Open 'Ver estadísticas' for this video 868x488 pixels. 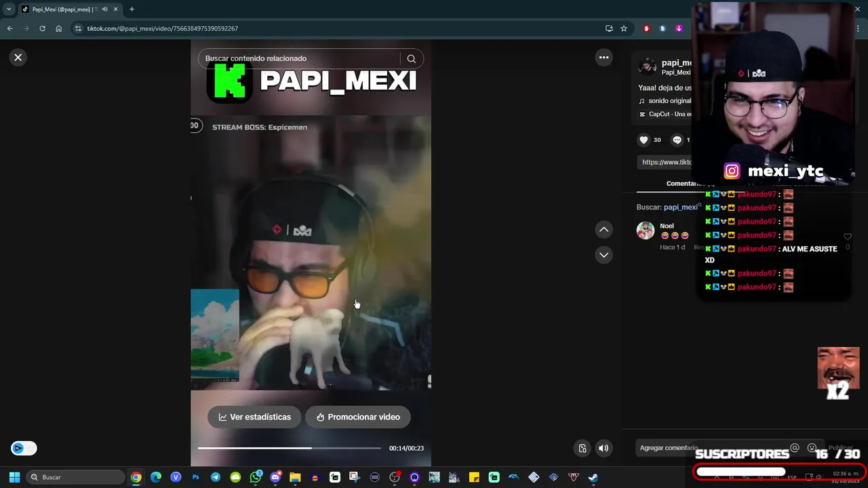(x=254, y=417)
